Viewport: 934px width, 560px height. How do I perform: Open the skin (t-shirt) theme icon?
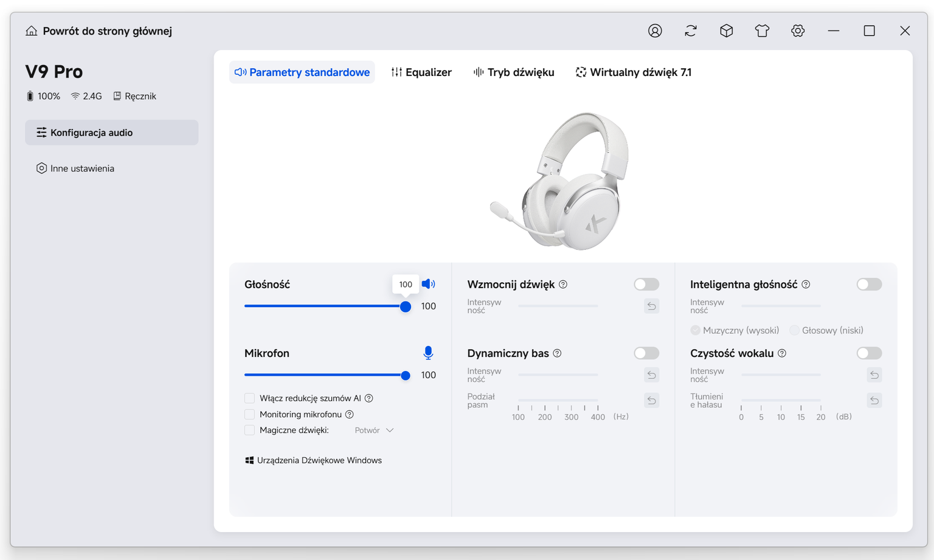pyautogui.click(x=763, y=31)
